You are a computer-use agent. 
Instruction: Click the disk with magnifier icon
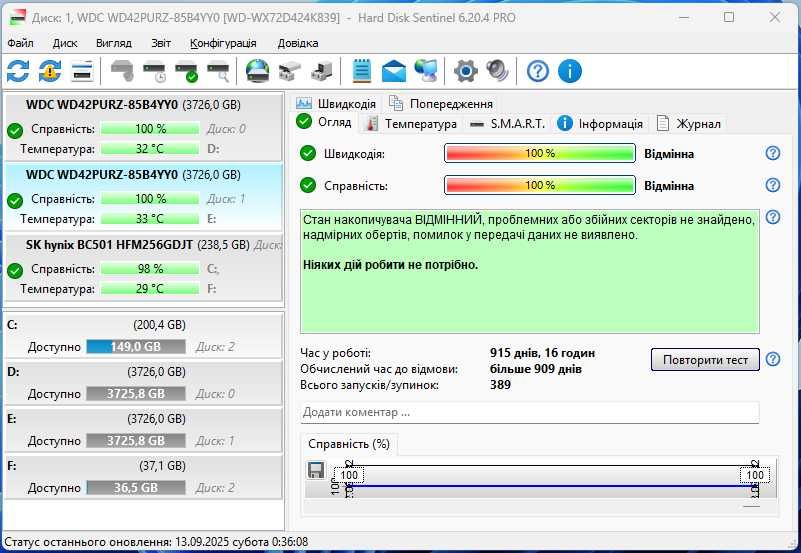click(x=218, y=71)
